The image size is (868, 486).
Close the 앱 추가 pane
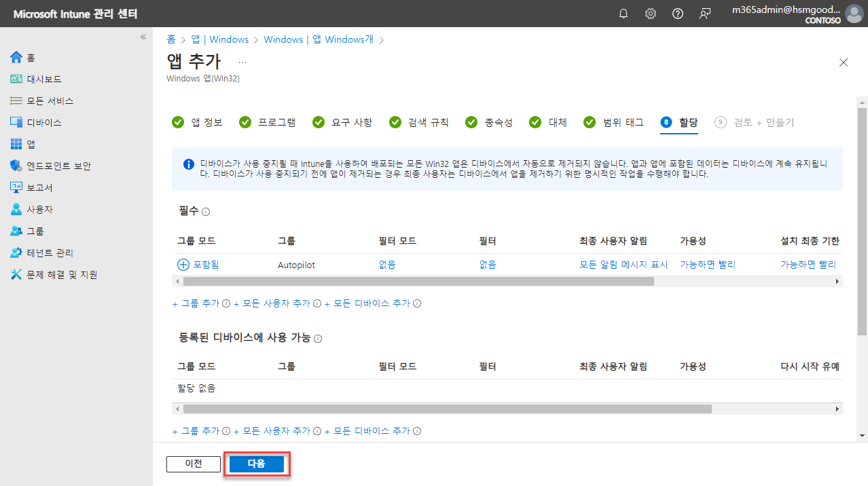[x=844, y=62]
